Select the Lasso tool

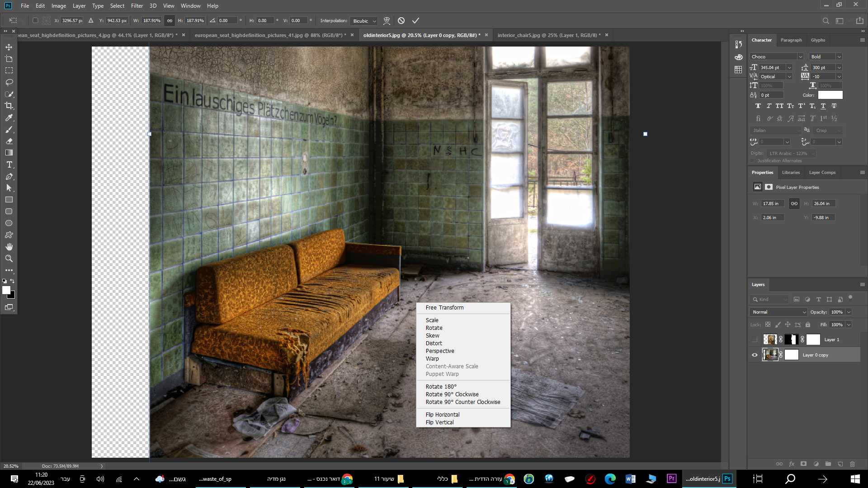[x=9, y=82]
